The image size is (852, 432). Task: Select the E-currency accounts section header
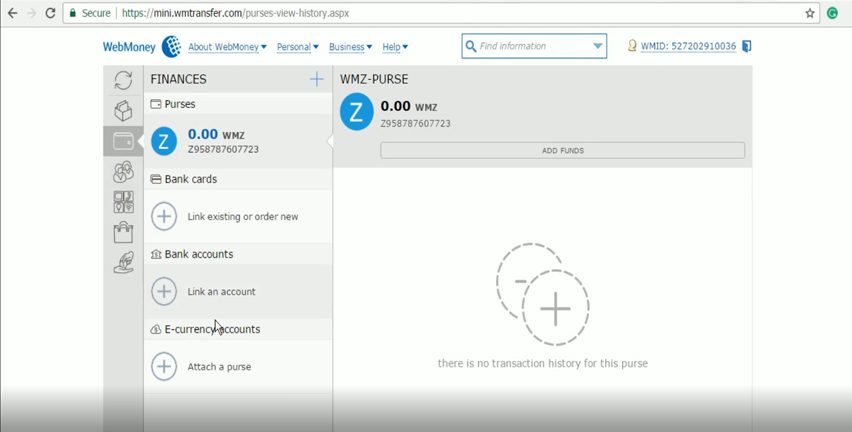tap(238, 329)
